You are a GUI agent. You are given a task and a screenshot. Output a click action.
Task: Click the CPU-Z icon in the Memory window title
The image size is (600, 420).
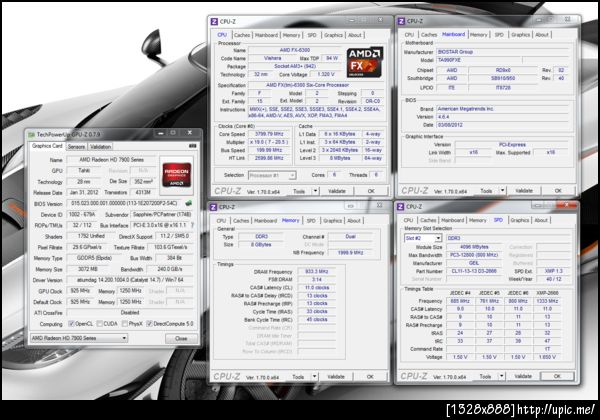pyautogui.click(x=214, y=207)
